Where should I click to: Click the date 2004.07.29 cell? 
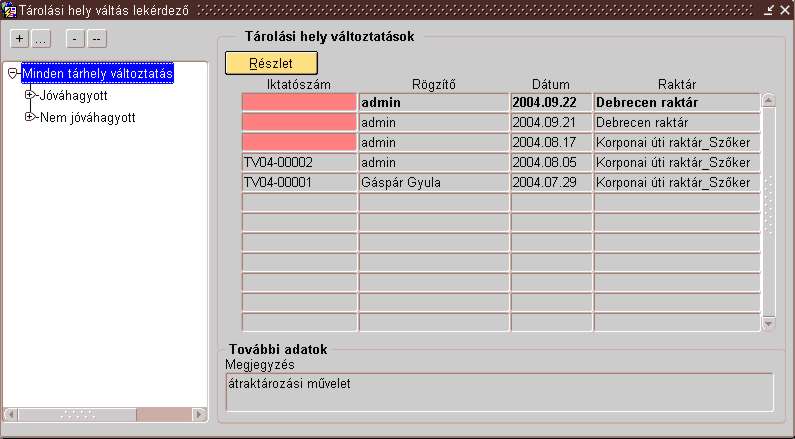coord(552,182)
